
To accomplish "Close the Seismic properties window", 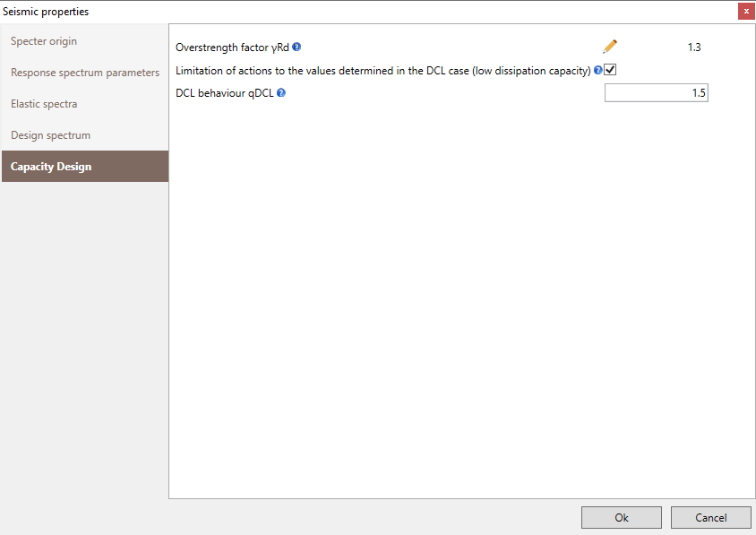I will (746, 11).
